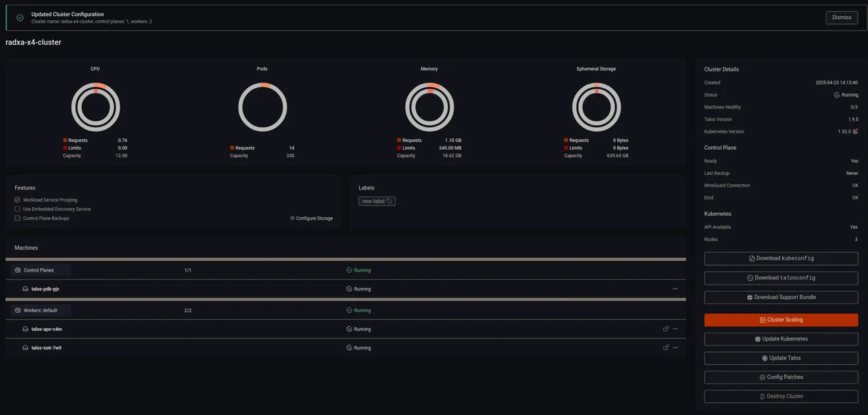868x415 pixels.
Task: Click Running status icon for talos-apo-c4m
Action: point(349,329)
